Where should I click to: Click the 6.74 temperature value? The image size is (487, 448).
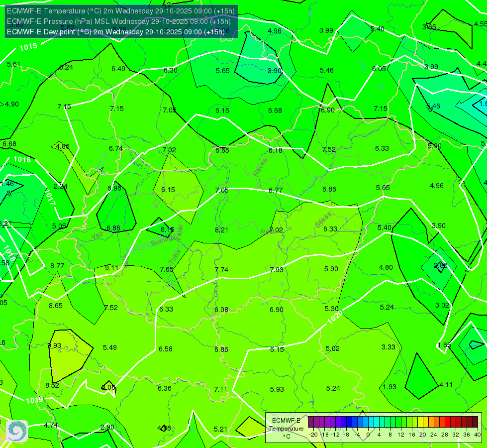click(x=116, y=148)
